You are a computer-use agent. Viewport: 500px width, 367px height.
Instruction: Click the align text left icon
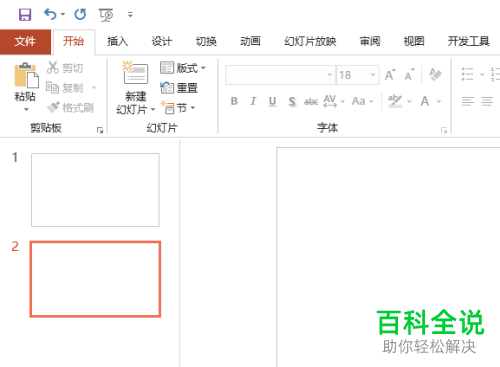(468, 101)
